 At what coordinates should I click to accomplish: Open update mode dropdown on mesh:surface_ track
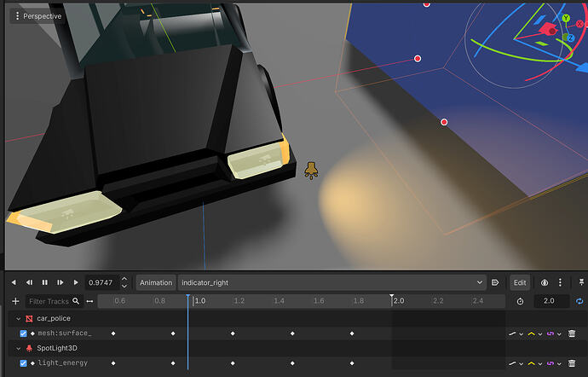522,333
